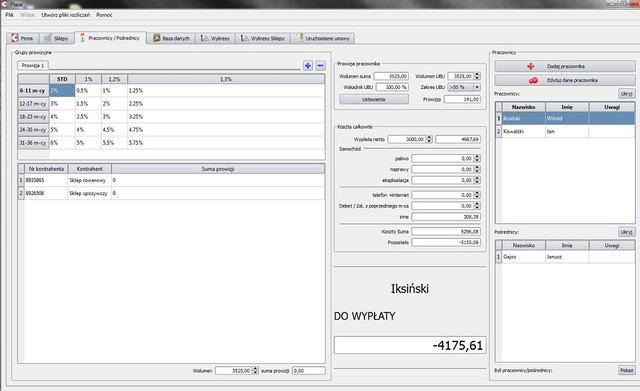Viewport: 640px width, 391px height.
Task: Open the Wykresy Sklepy tab
Action: [x=263, y=38]
